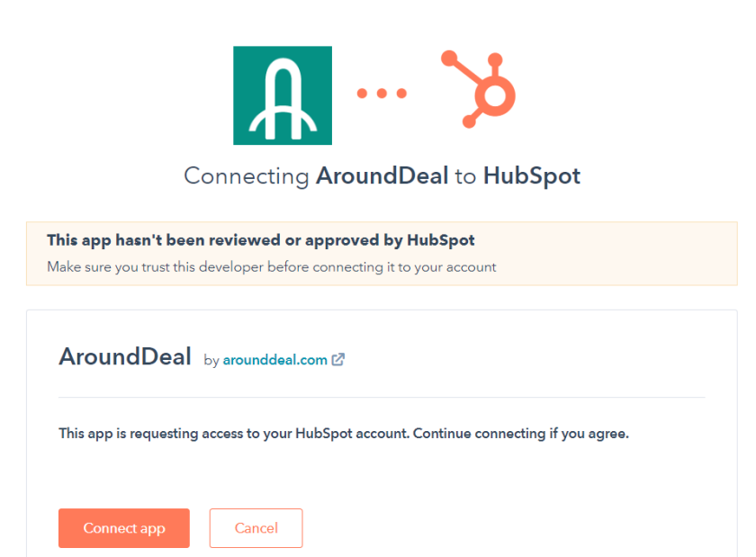Click the word 'to' in the page heading
The height and width of the screenshot is (557, 756).
(465, 175)
